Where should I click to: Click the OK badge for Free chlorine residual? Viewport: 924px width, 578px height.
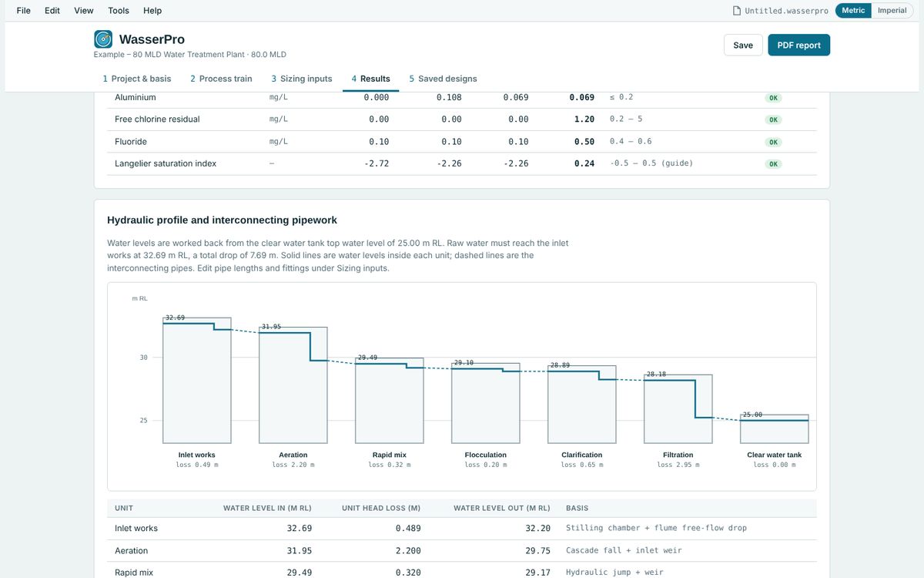774,119
